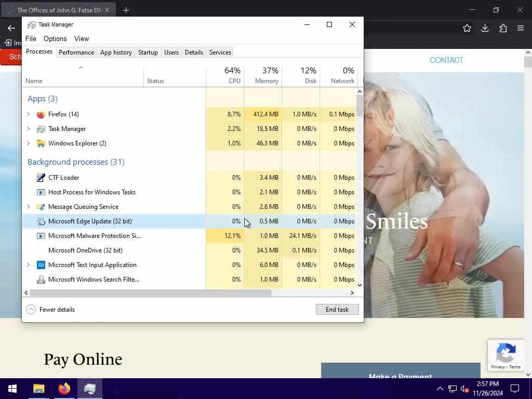This screenshot has width=532, height=399.
Task: Click the Host Process for Windows Tasks icon
Action: click(41, 192)
